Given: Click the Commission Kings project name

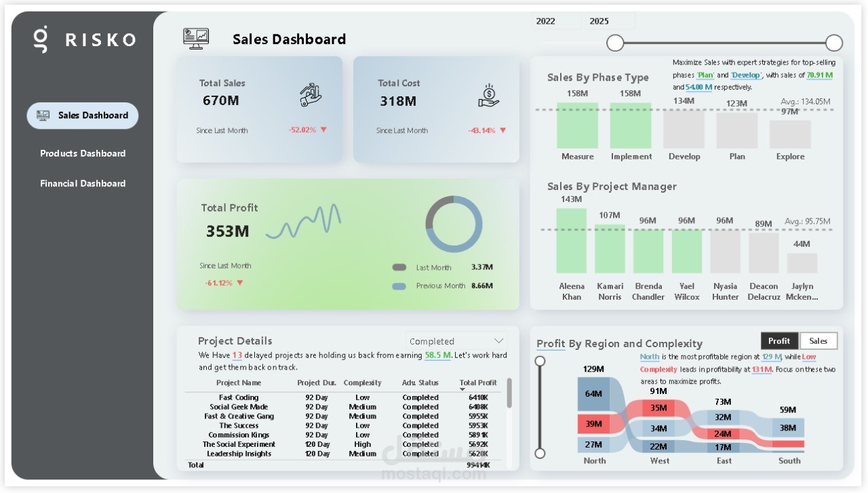Looking at the screenshot, I should pyautogui.click(x=239, y=435).
